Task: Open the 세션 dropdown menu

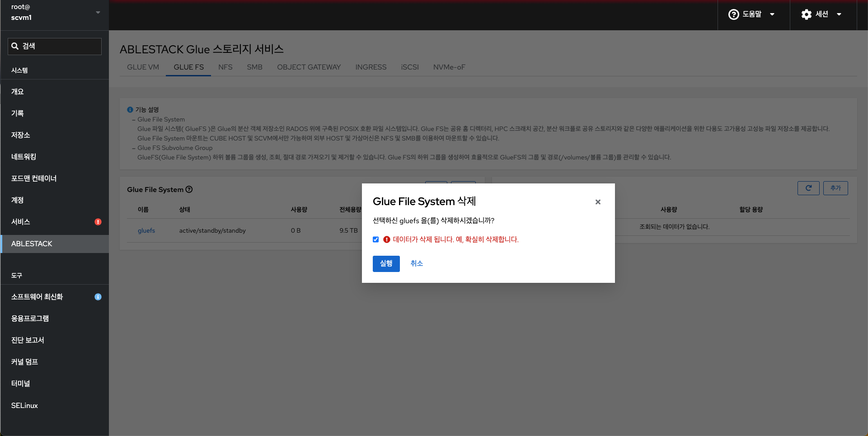Action: [822, 14]
